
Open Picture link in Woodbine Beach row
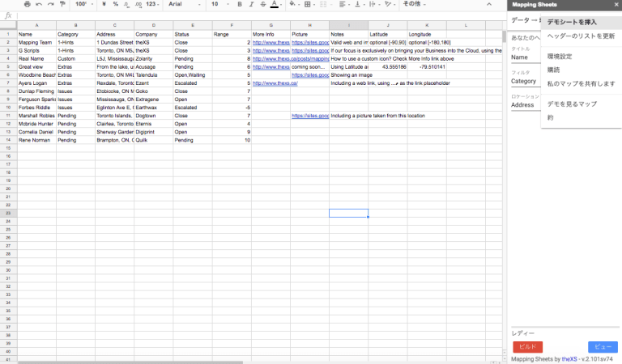tap(310, 75)
